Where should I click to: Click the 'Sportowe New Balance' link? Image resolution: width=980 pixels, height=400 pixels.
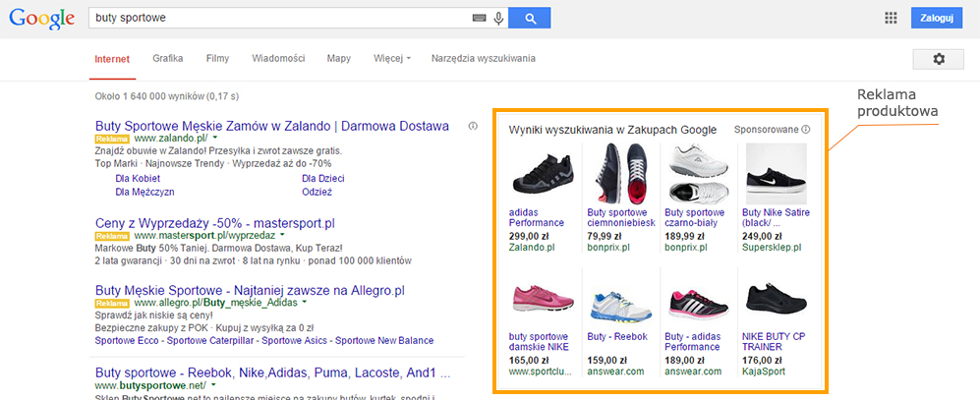[383, 341]
